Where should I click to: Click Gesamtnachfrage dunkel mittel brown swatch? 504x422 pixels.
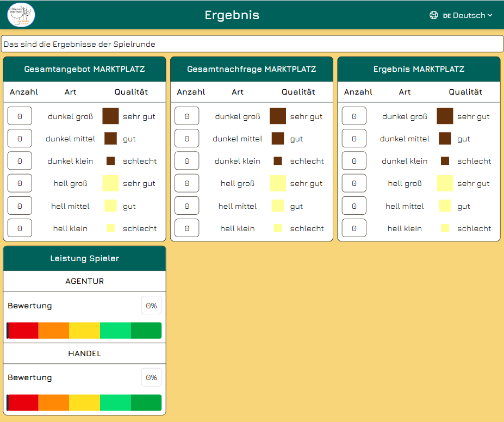click(278, 139)
